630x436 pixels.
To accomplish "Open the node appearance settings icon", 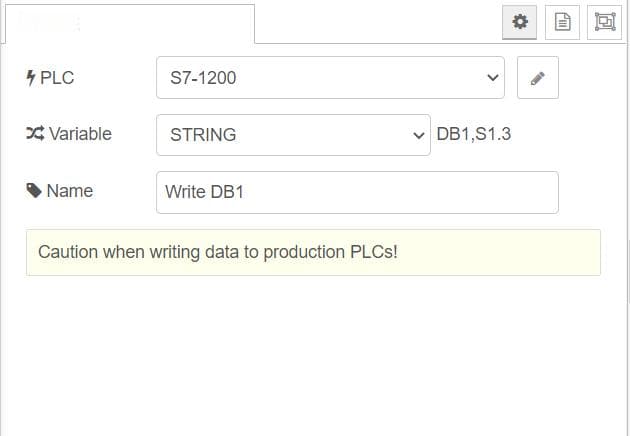I will pos(605,22).
